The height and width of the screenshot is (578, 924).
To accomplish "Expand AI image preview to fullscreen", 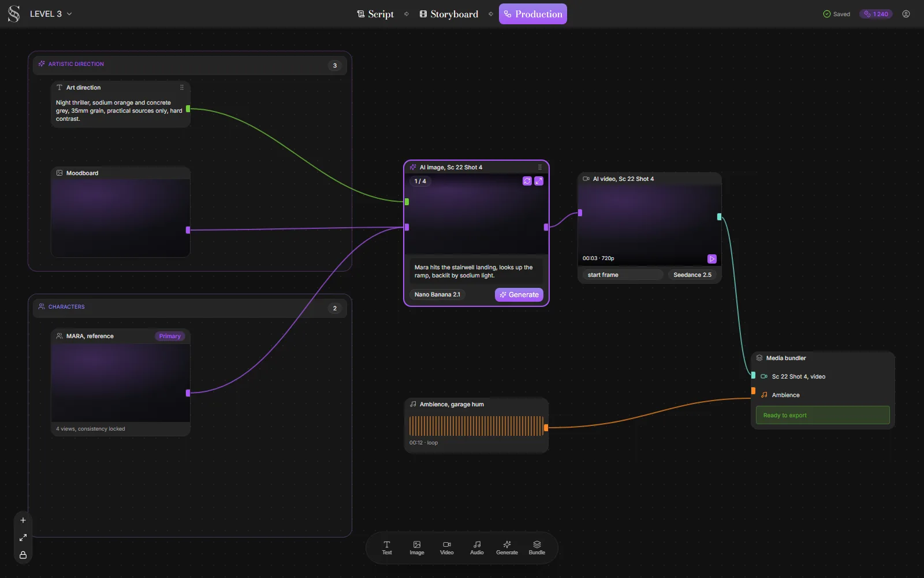I will [x=539, y=181].
